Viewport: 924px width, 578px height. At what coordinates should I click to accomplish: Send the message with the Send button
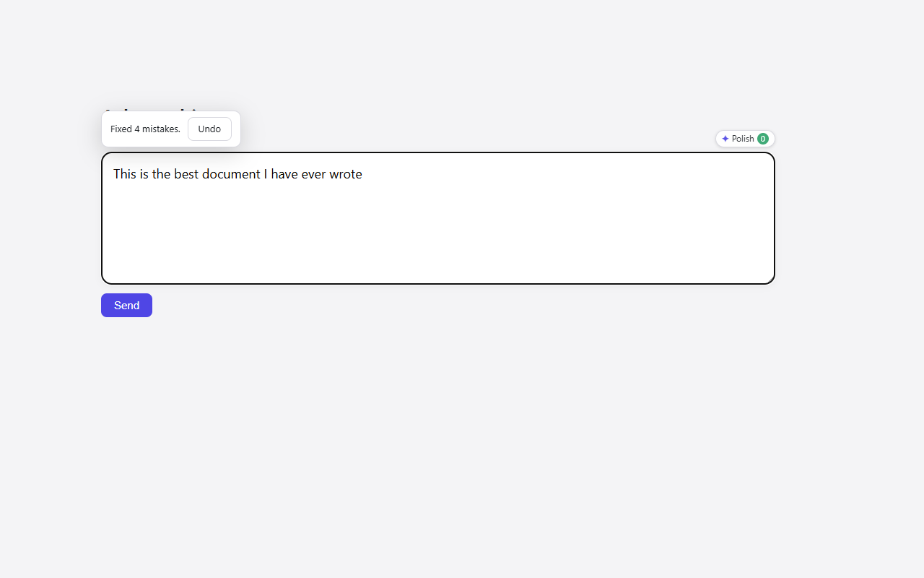pyautogui.click(x=126, y=305)
